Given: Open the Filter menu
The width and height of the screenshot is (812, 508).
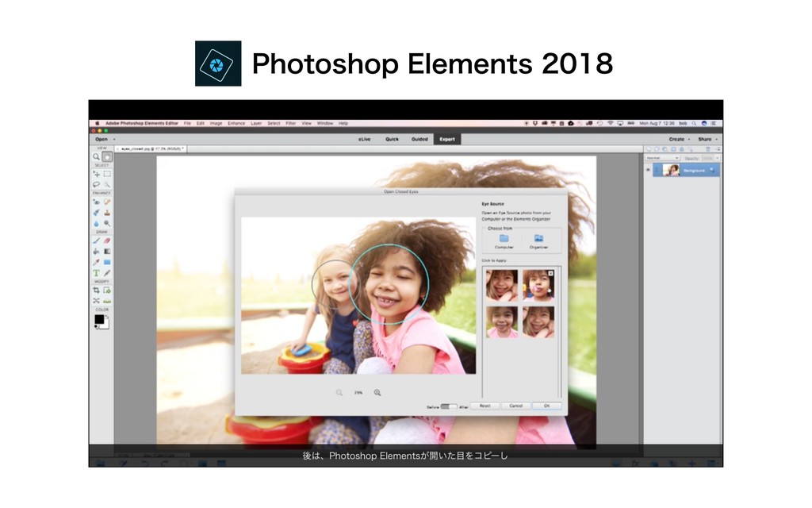Looking at the screenshot, I should pos(291,123).
